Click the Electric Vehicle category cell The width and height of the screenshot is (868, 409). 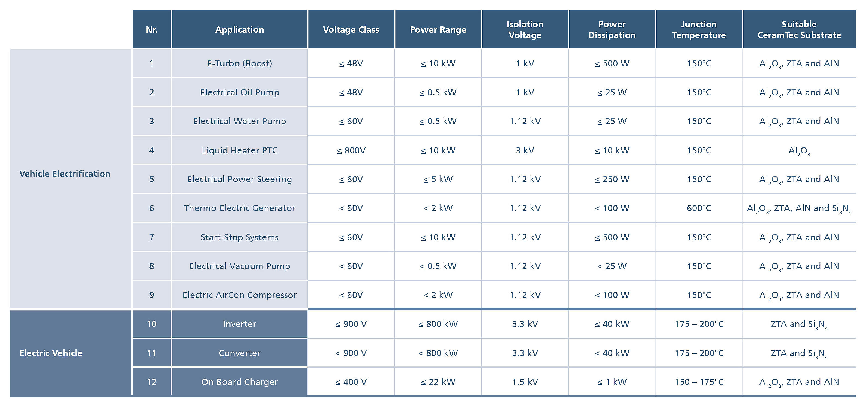point(51,353)
